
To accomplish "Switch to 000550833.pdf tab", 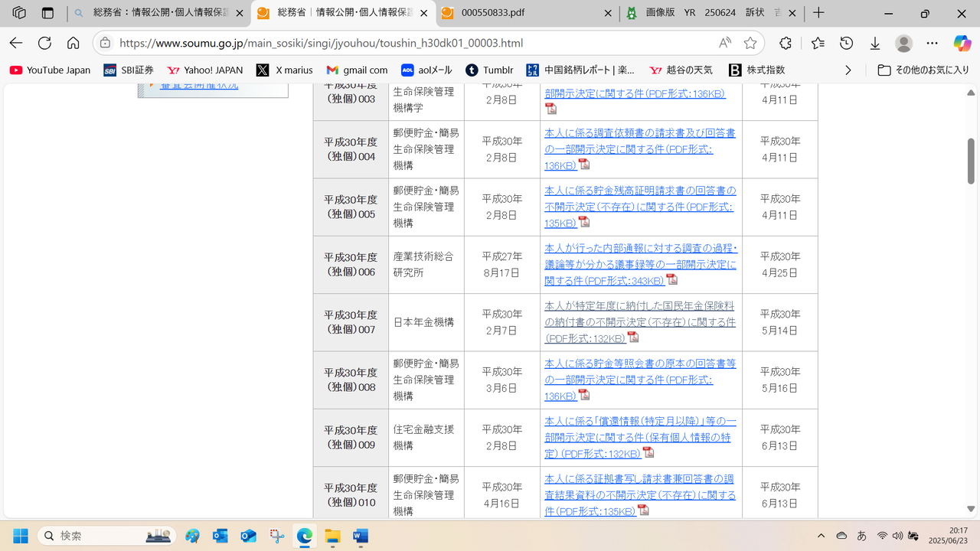I will [528, 13].
